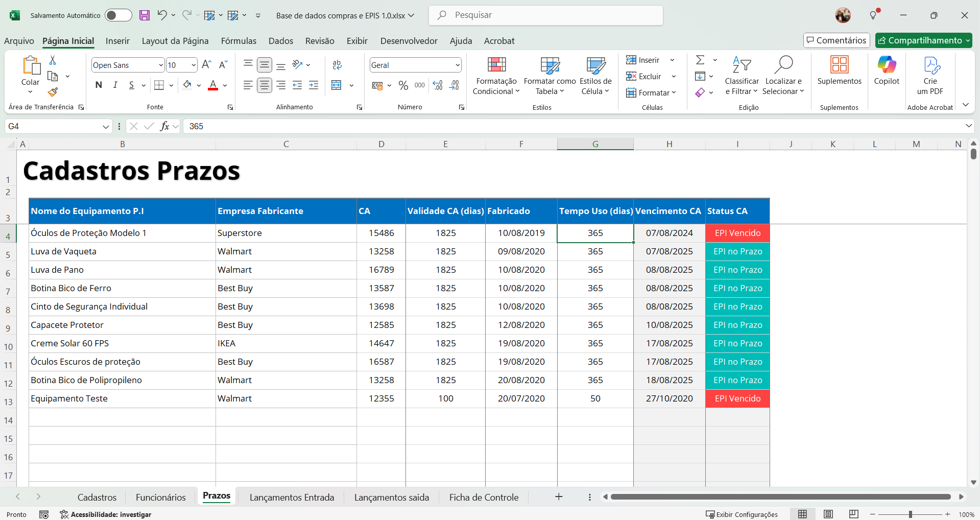This screenshot has width=980, height=520.
Task: Toggle bold (N) formatting
Action: click(99, 85)
